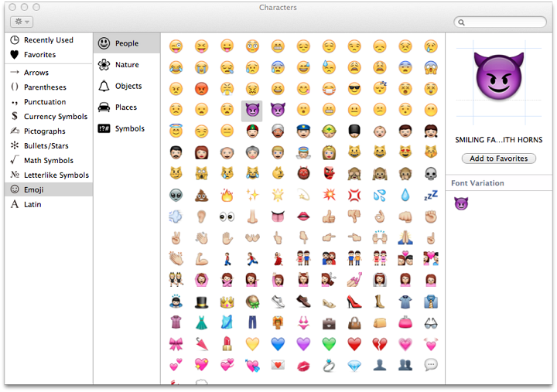The height and width of the screenshot is (392, 557).
Task: Select the lipstick emoji
Action: pos(227,344)
